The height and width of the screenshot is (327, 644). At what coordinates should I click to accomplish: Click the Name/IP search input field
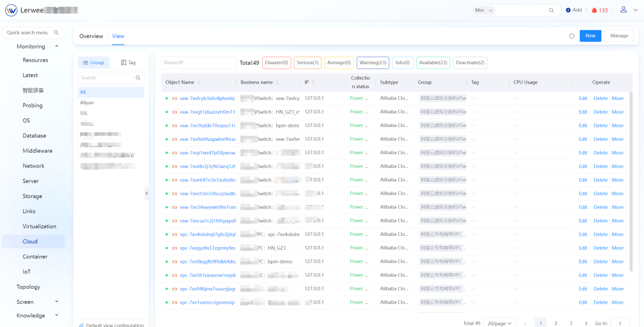[x=198, y=63]
